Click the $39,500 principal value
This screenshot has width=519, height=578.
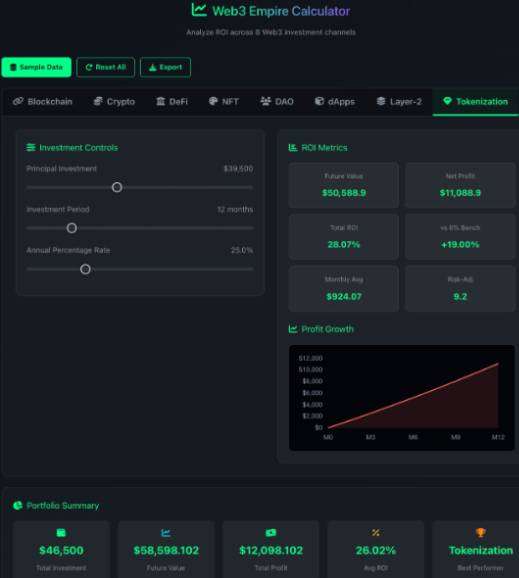(x=238, y=169)
